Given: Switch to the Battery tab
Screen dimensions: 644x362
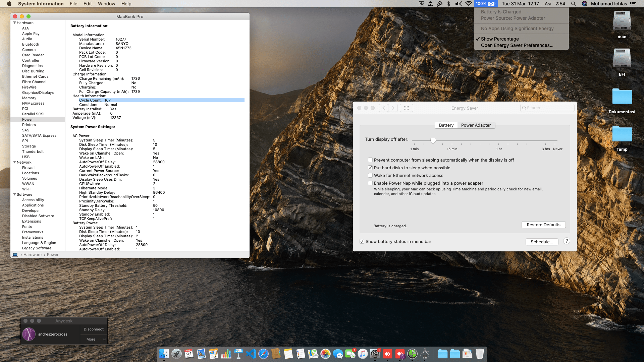Looking at the screenshot, I should point(446,125).
